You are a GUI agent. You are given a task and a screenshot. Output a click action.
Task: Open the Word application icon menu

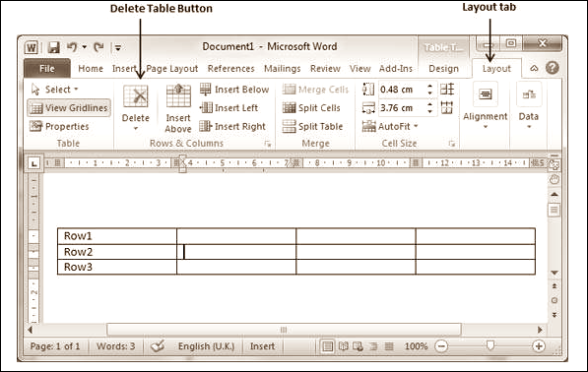point(32,47)
